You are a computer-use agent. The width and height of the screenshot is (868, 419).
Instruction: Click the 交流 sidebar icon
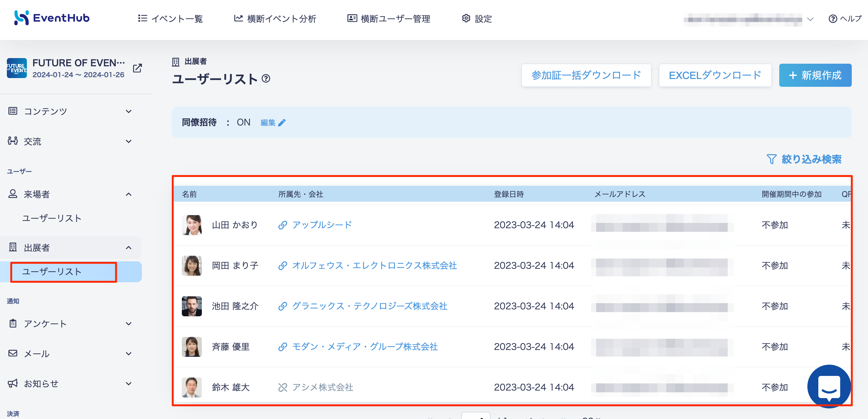pos(13,141)
